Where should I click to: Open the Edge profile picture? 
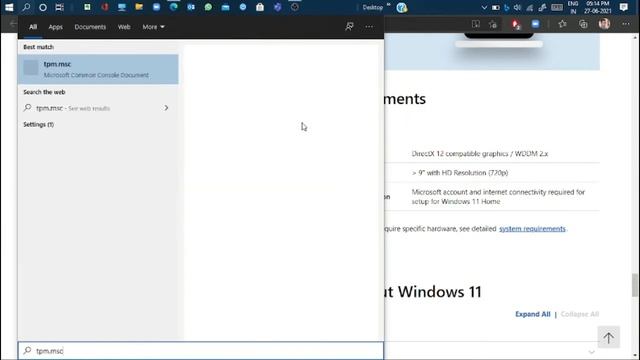pos(604,24)
